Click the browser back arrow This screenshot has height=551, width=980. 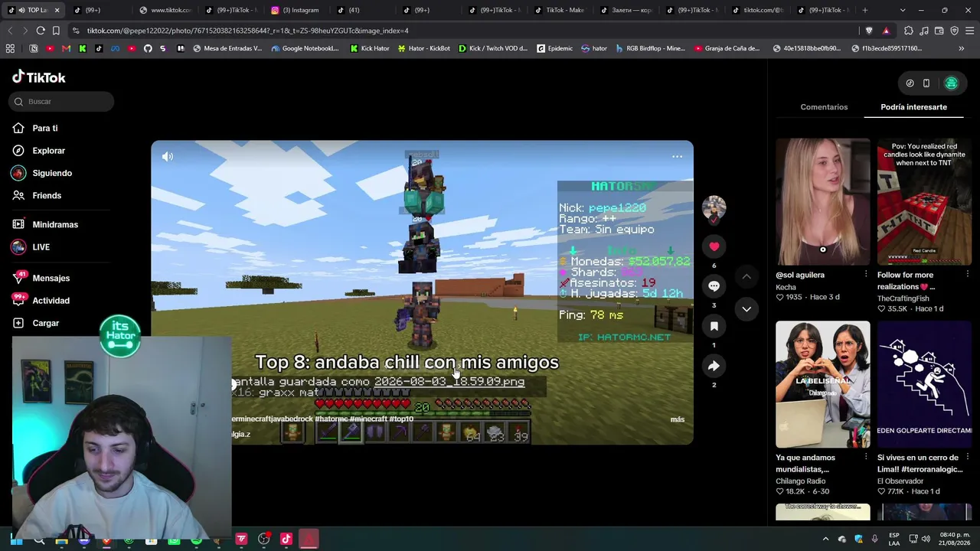10,31
